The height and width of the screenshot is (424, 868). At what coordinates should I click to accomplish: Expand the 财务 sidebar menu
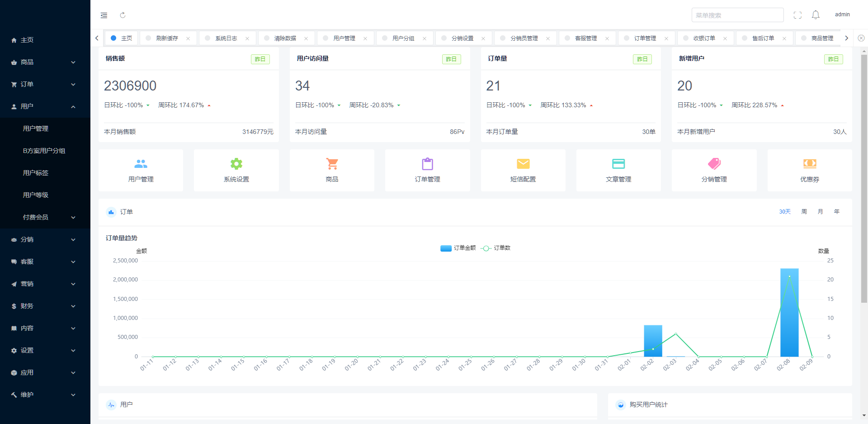[x=45, y=306]
